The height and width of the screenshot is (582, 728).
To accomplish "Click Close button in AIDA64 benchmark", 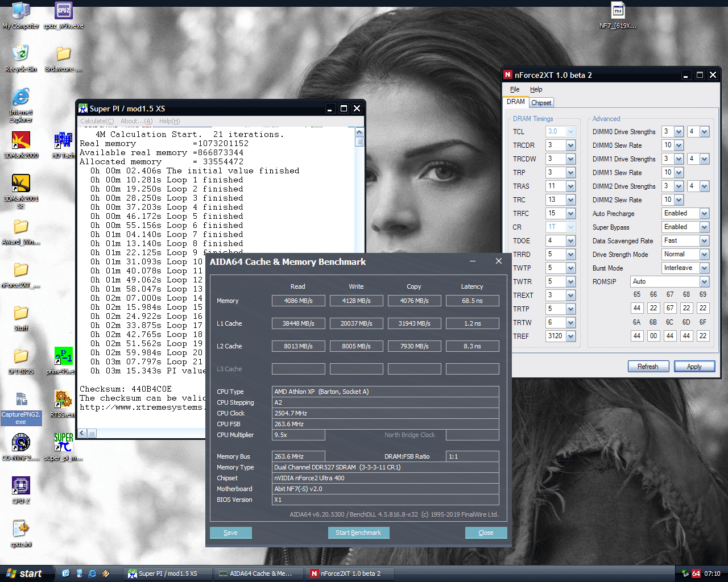I will (x=486, y=533).
